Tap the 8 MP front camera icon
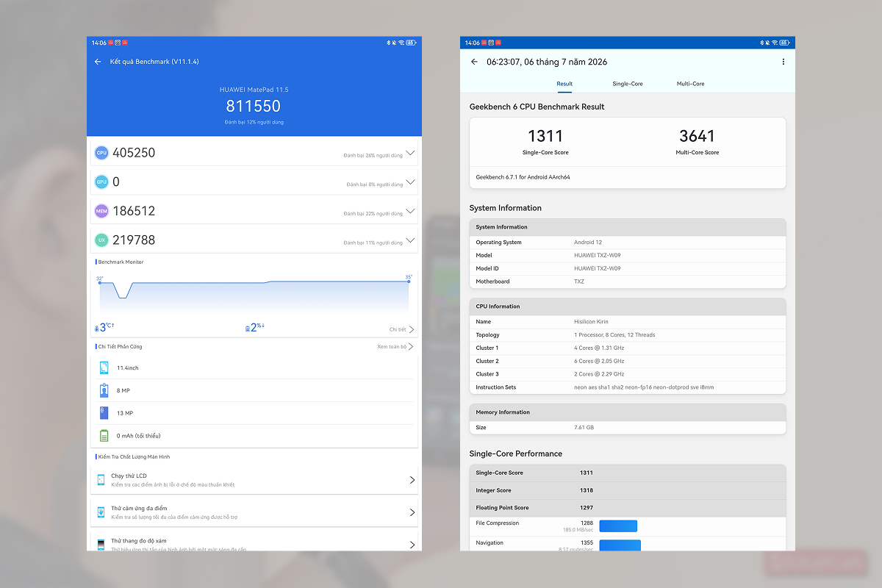Screen dimensions: 882x588 coord(104,390)
